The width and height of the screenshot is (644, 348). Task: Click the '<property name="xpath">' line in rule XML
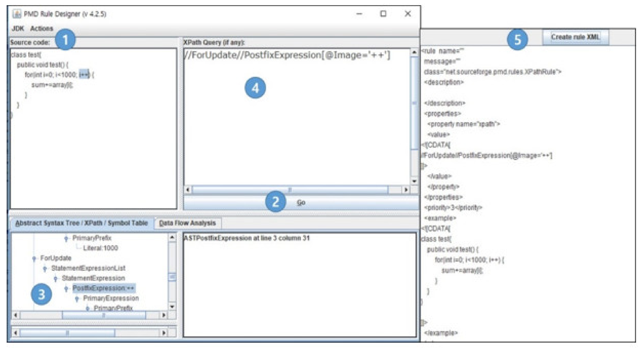(464, 124)
